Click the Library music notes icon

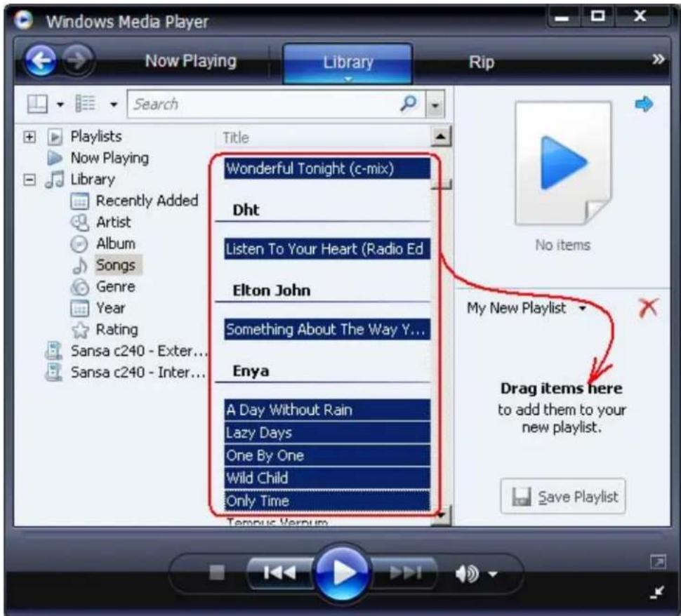pyautogui.click(x=55, y=180)
